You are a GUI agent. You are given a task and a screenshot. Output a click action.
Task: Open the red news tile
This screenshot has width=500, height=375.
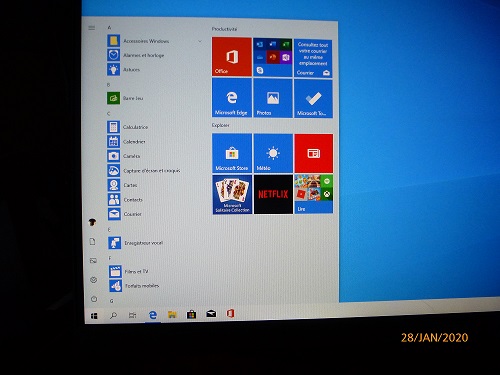314,153
